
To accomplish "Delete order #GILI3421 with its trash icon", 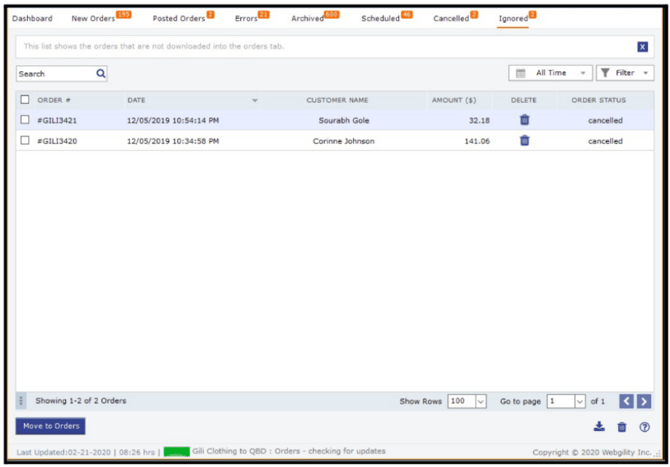I will pyautogui.click(x=524, y=120).
